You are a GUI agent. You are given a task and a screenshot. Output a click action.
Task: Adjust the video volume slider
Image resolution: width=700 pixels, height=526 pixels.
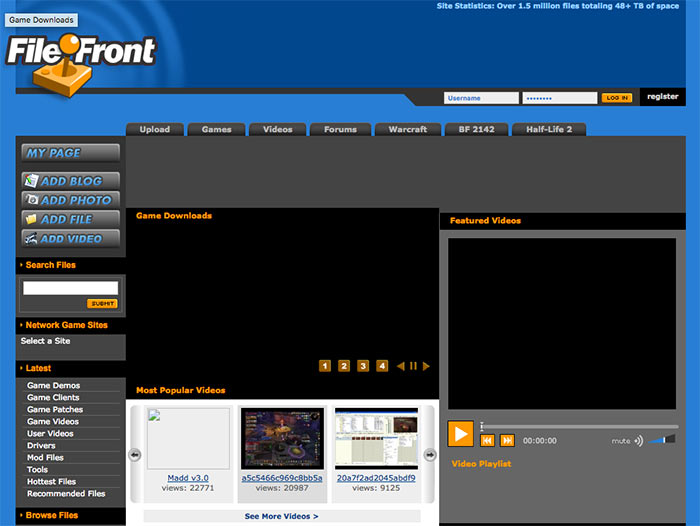click(662, 440)
